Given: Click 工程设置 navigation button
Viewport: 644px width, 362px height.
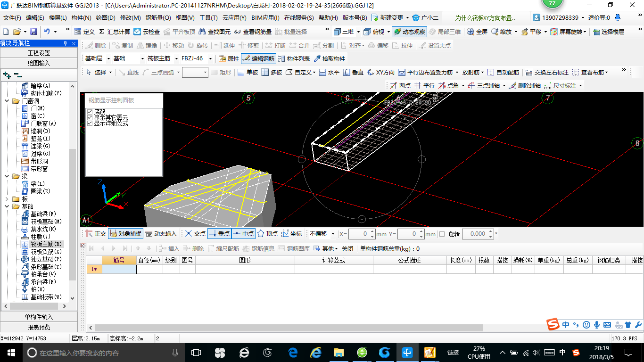Looking at the screenshot, I should (39, 53).
